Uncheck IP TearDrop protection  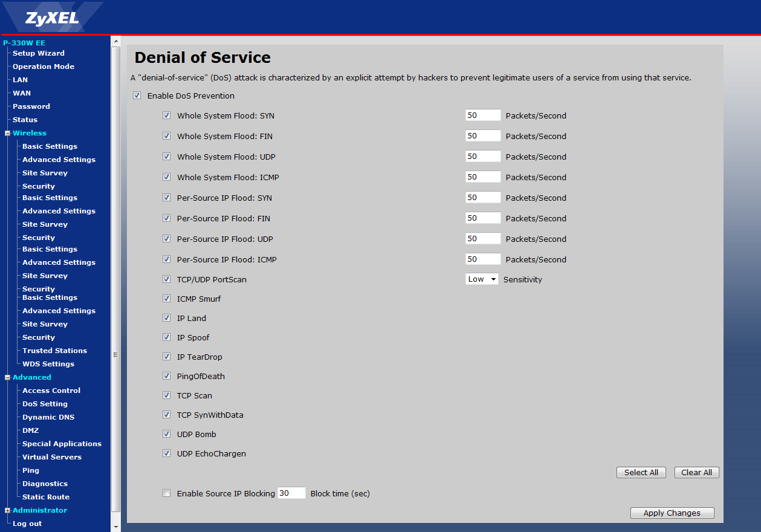click(167, 357)
